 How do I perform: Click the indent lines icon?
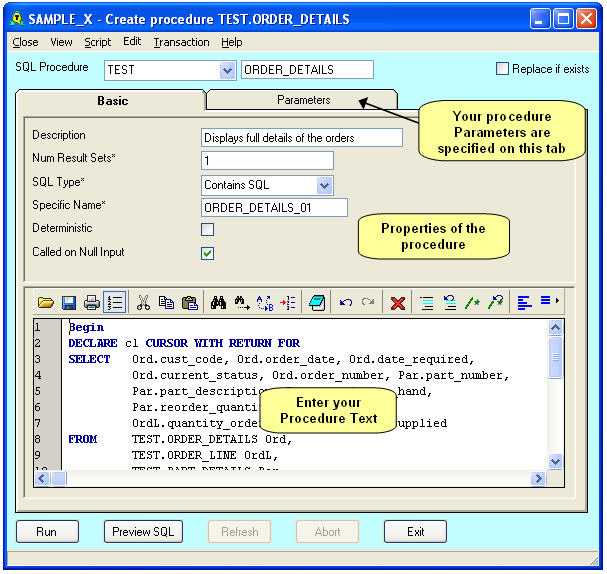427,302
